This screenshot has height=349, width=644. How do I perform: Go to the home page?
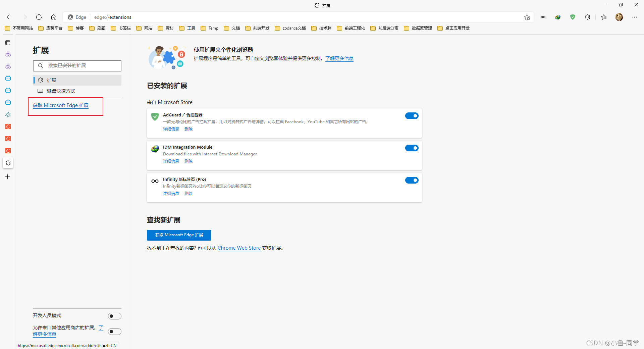coord(54,17)
